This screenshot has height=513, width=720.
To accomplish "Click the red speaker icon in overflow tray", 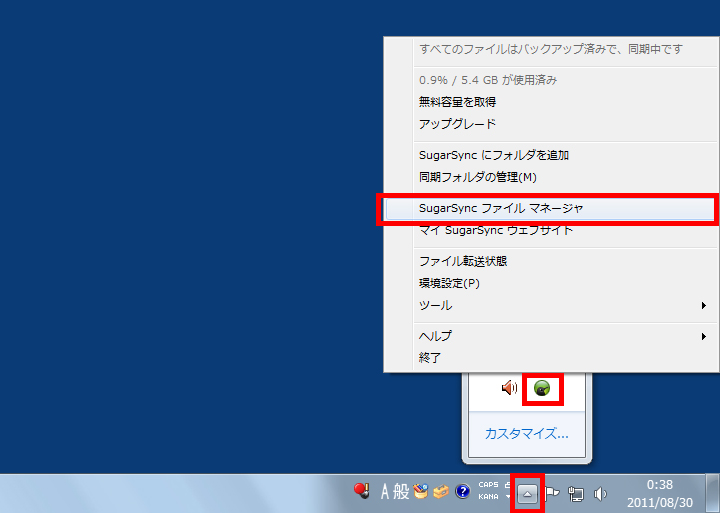I will coord(509,388).
